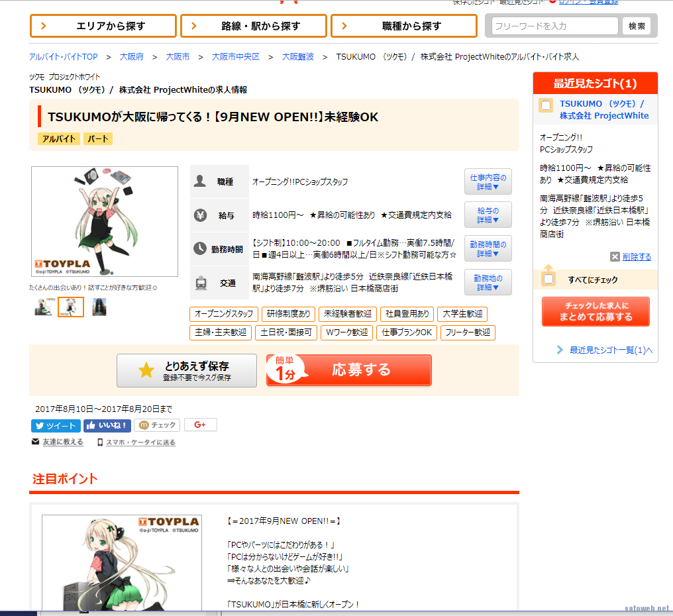Click the yellow star save icon

click(146, 370)
